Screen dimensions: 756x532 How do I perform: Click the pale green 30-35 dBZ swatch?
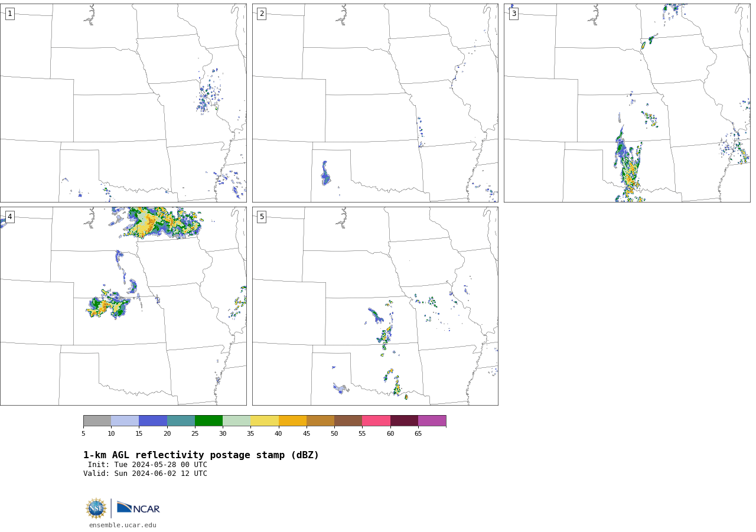pyautogui.click(x=236, y=420)
